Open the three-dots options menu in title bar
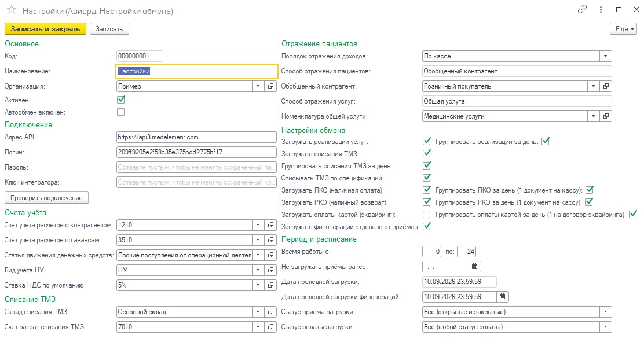The image size is (644, 339). 601,9
